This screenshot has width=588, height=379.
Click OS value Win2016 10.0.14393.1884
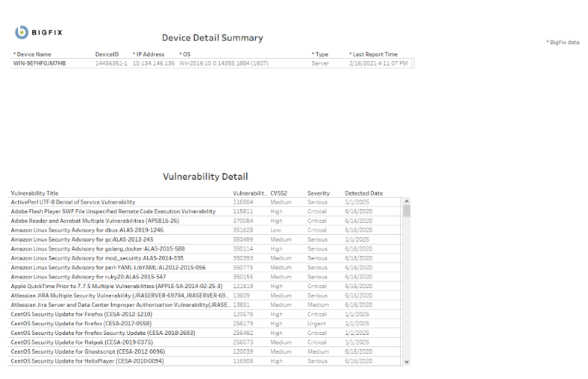point(224,63)
